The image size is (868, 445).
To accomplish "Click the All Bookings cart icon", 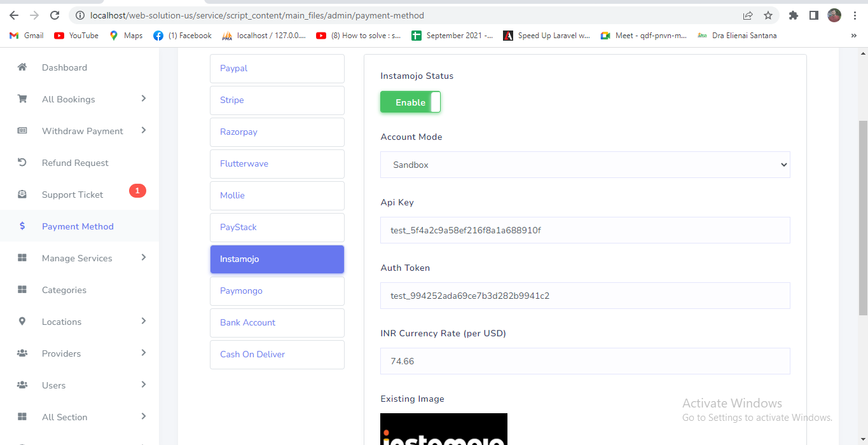I will tap(22, 99).
